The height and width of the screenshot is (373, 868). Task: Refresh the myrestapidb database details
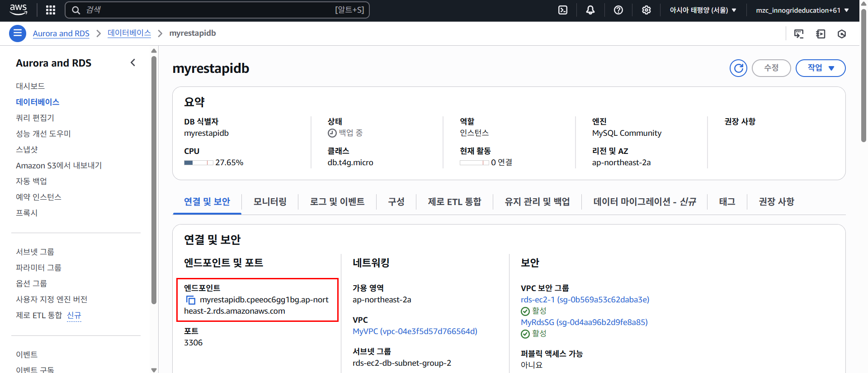(738, 68)
